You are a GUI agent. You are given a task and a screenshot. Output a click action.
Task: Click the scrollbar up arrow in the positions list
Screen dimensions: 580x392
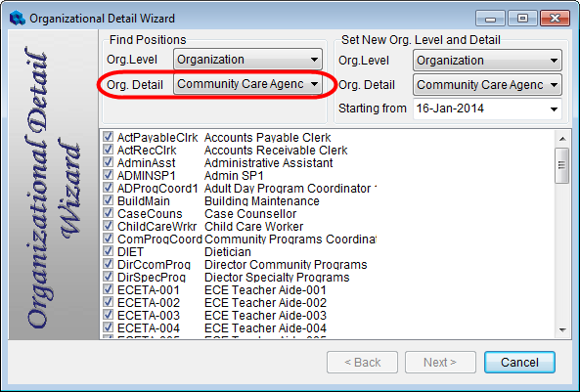pyautogui.click(x=562, y=139)
